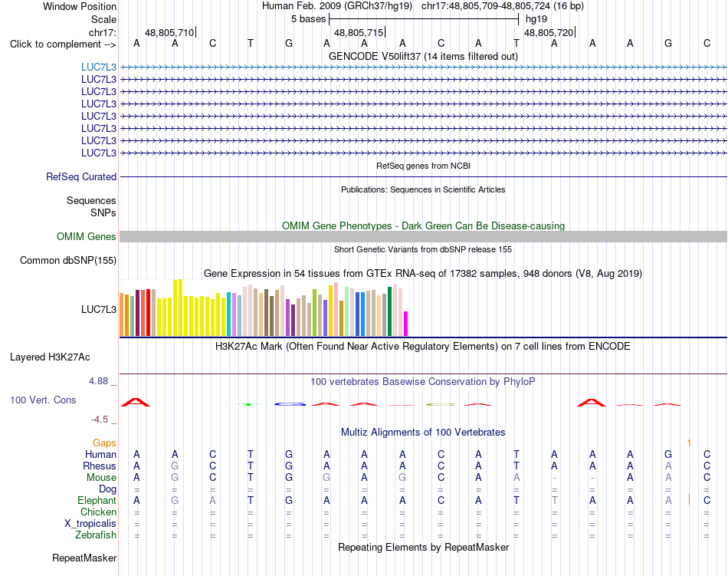
Task: Click the '5 bases' scale bar
Action: (x=423, y=19)
